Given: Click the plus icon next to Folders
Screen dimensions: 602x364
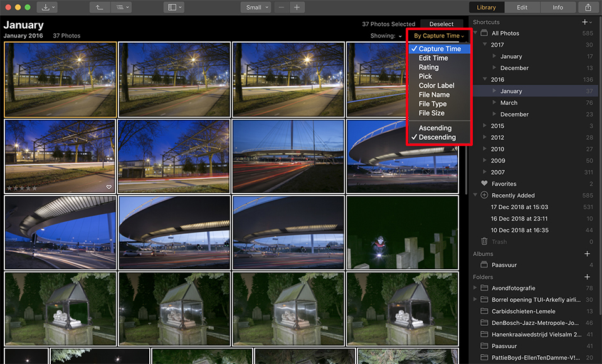Looking at the screenshot, I should click(587, 276).
